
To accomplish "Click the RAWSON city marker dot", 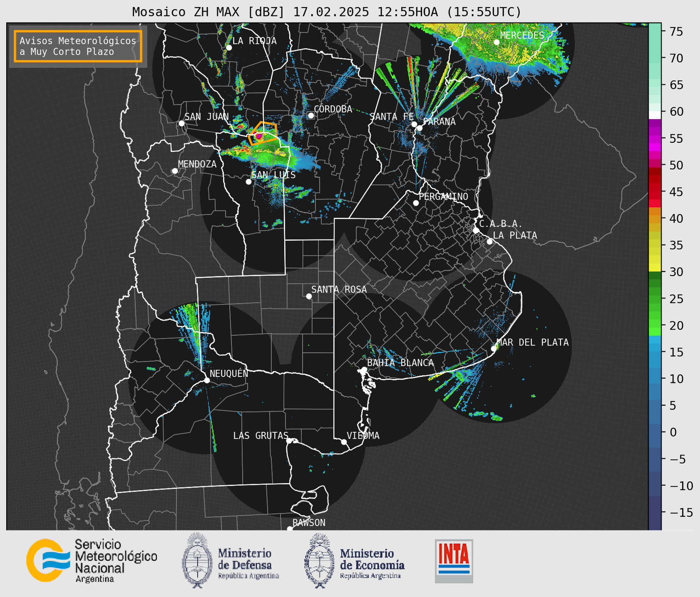I will (x=290, y=529).
